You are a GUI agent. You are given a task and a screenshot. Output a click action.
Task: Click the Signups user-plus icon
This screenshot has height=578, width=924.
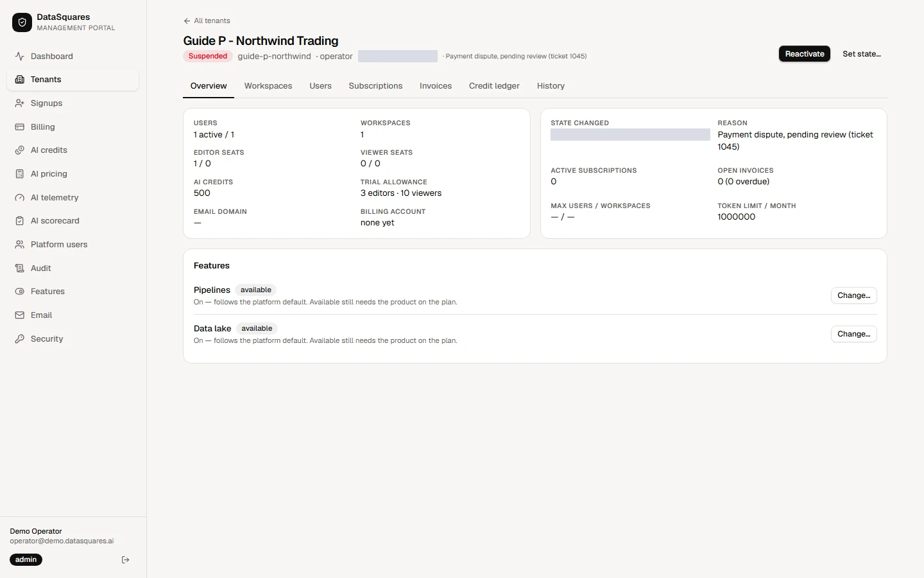(x=20, y=103)
